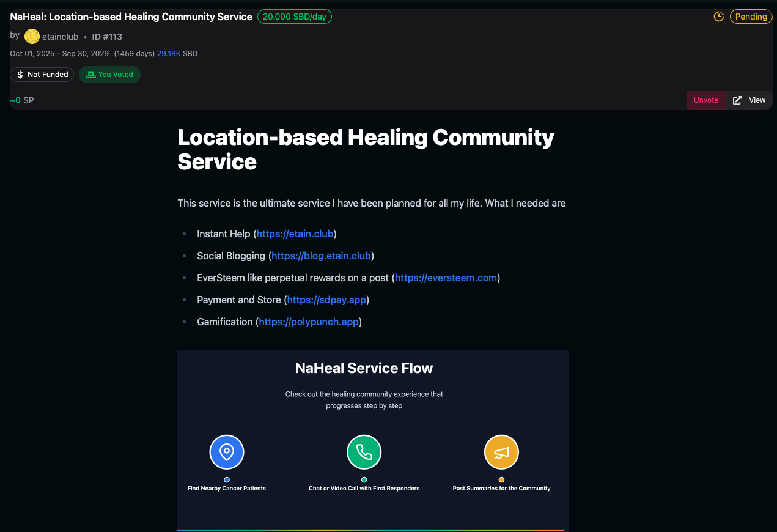This screenshot has height=532, width=777.
Task: Open the etainclub author profile
Action: pyautogui.click(x=60, y=37)
